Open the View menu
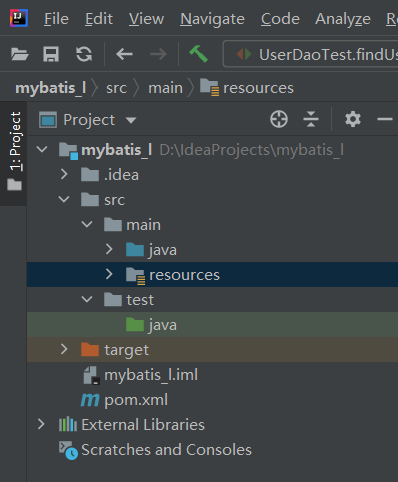The height and width of the screenshot is (482, 398). [146, 19]
